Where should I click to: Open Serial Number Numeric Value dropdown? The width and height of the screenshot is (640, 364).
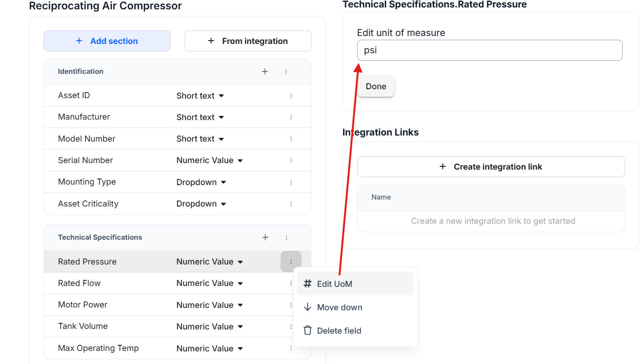(x=209, y=160)
